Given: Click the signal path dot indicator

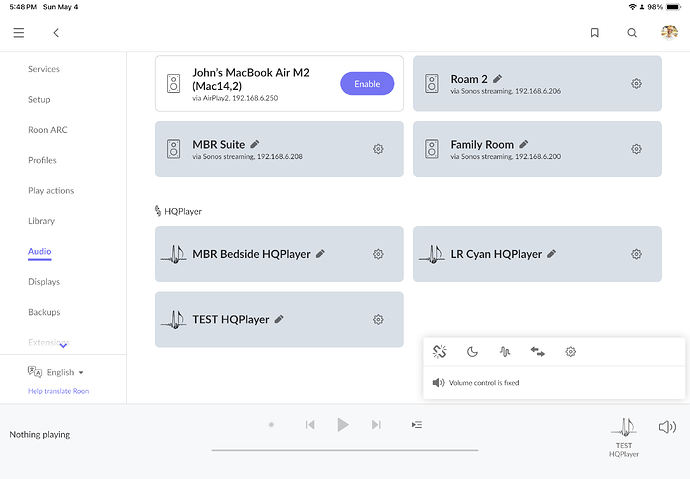Looking at the screenshot, I should tap(272, 425).
